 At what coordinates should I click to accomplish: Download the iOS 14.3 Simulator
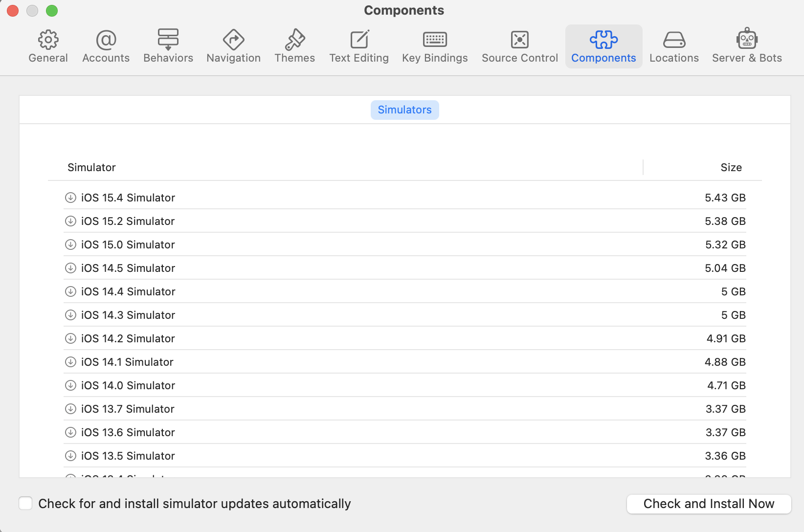click(70, 315)
